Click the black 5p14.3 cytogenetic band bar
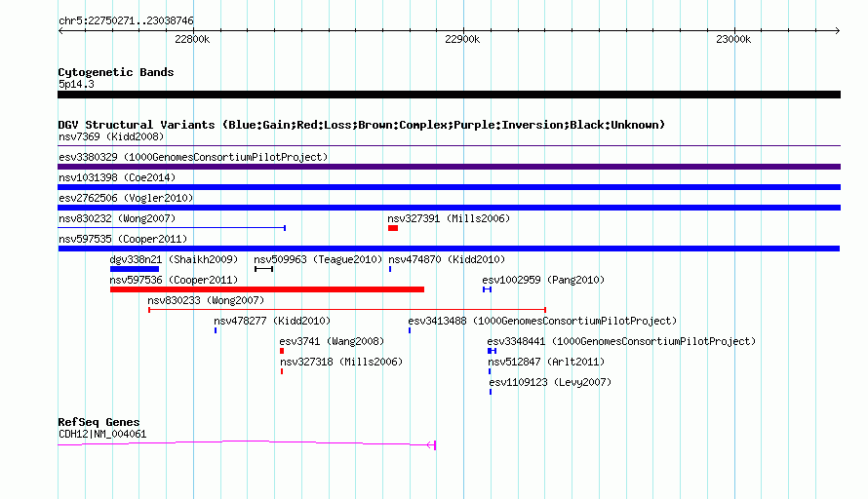This screenshot has height=499, width=868. coord(449,95)
